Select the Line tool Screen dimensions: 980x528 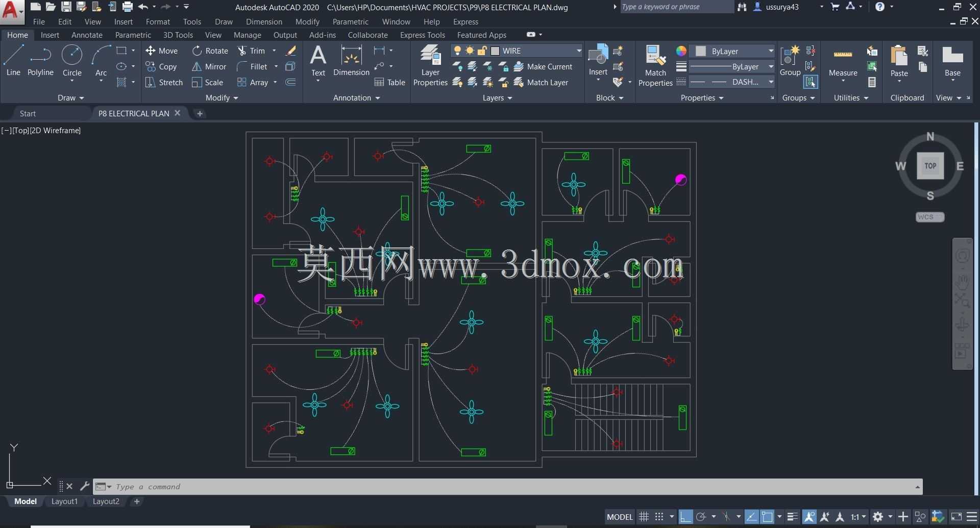[x=13, y=61]
